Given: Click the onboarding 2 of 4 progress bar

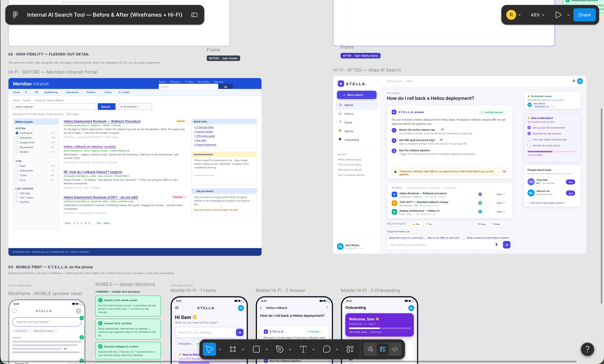Looking at the screenshot, I should [552, 152].
